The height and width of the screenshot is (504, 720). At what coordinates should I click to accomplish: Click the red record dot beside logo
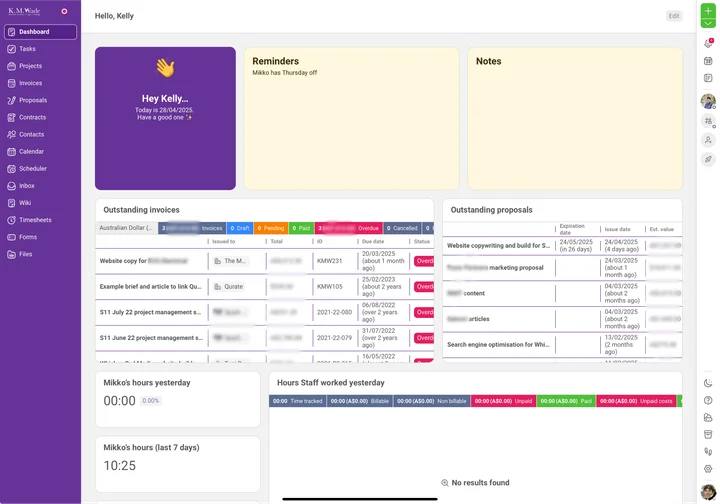[x=64, y=11]
